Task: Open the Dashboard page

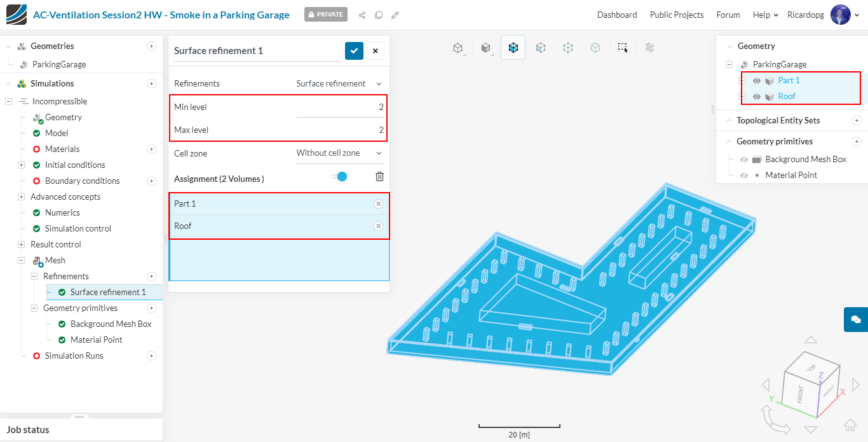Action: coord(617,15)
